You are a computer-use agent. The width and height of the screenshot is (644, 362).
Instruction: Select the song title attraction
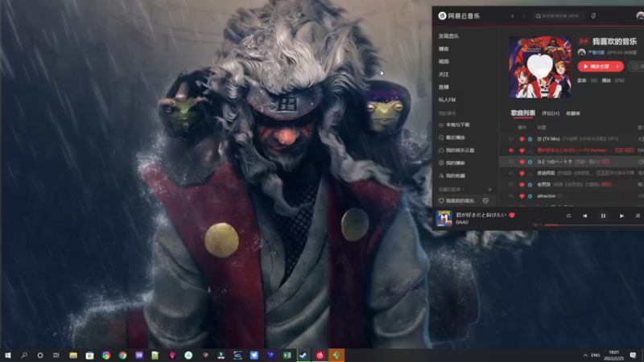pyautogui.click(x=547, y=196)
